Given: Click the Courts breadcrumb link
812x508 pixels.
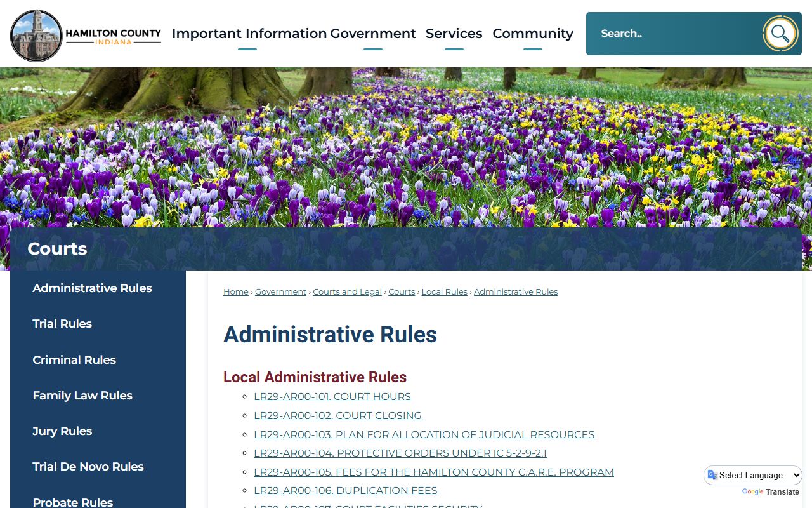Looking at the screenshot, I should pyautogui.click(x=402, y=292).
